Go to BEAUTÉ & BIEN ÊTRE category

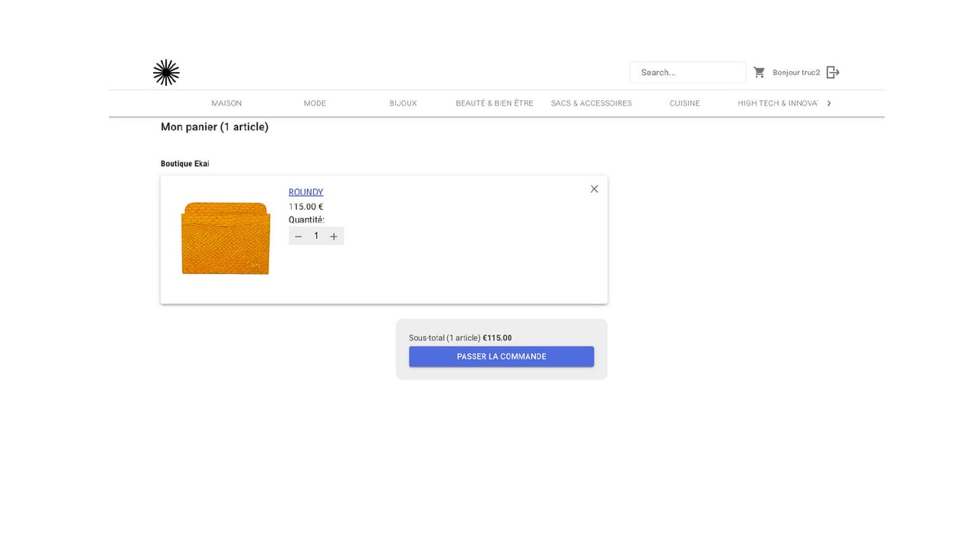click(x=495, y=103)
